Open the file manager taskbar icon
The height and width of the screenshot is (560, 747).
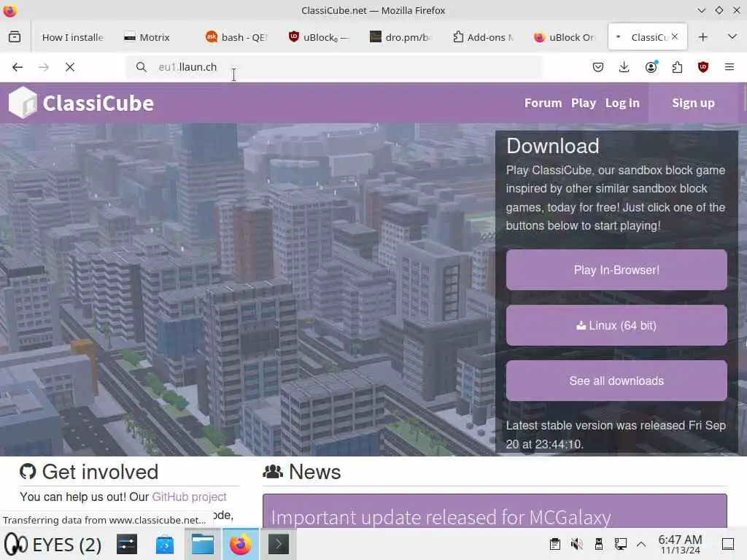click(203, 545)
